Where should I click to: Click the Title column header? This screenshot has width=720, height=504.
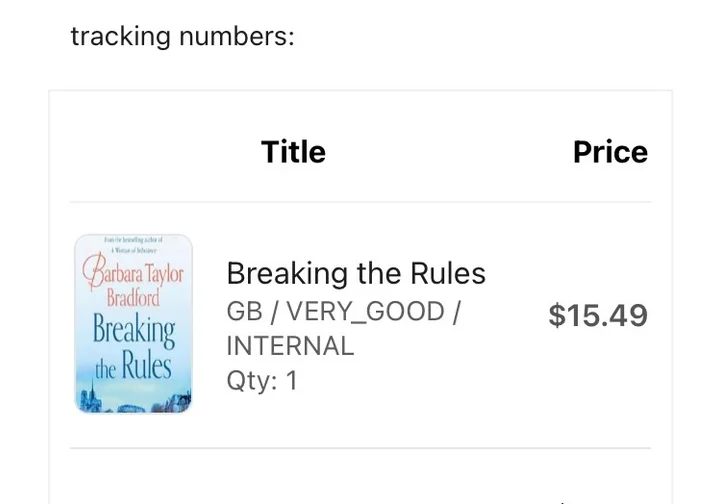click(293, 151)
